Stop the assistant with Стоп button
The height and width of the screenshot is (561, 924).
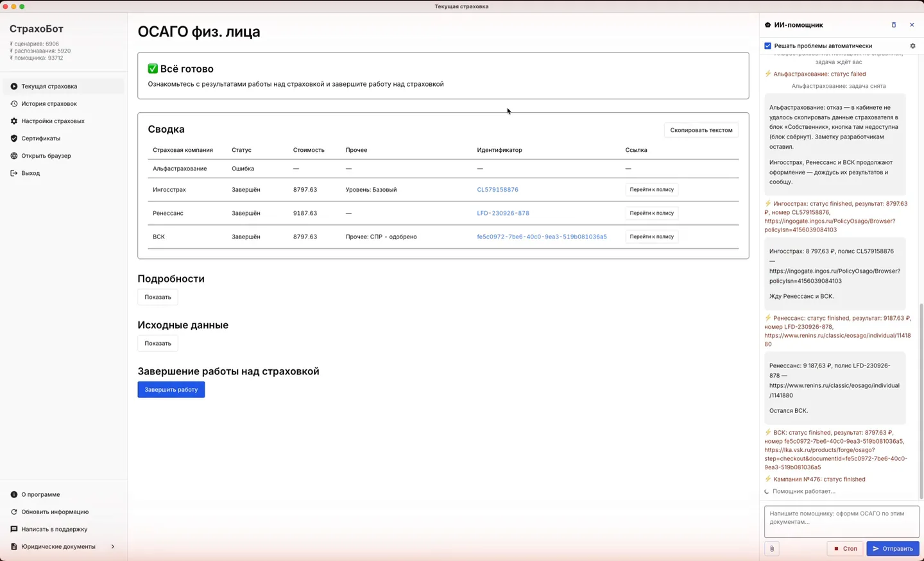coord(845,549)
